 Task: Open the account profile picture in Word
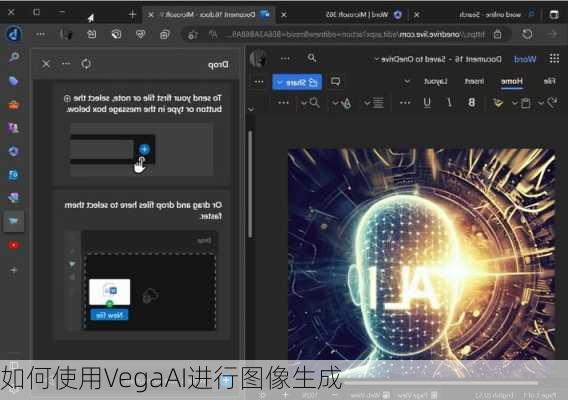[x=259, y=58]
